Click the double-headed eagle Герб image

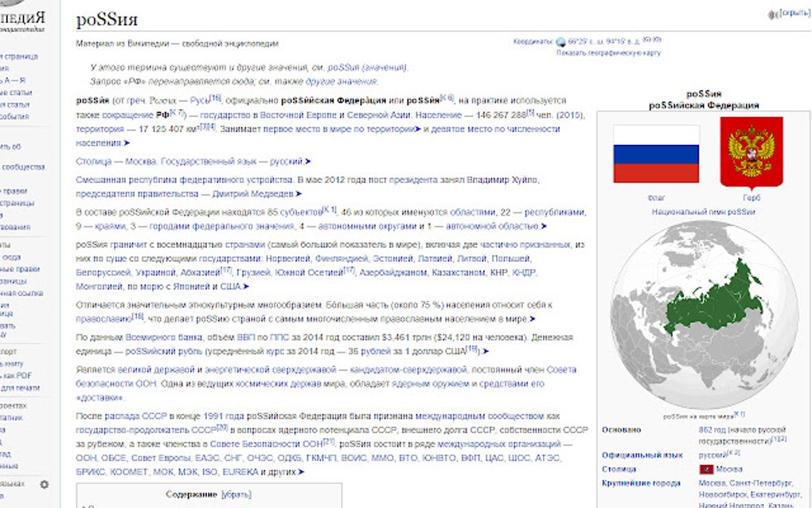point(751,153)
